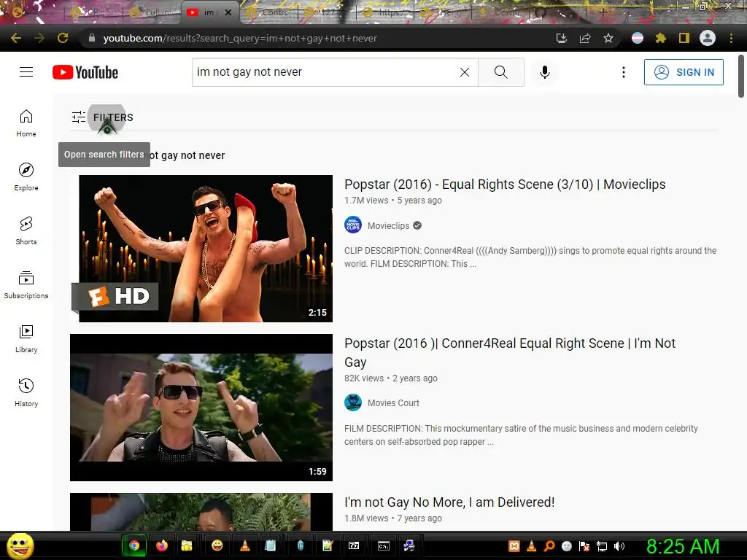Toggle the browser side panel icon
The height and width of the screenshot is (560, 747).
coord(684,38)
